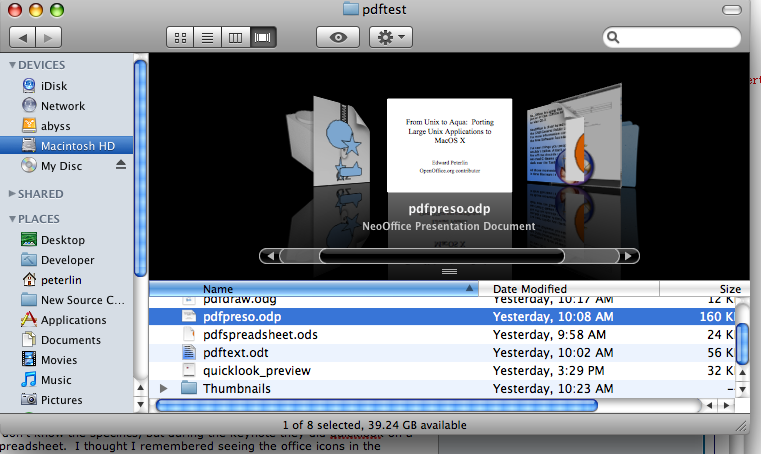
Task: Select the Thumbnails folder row
Action: (x=442, y=388)
